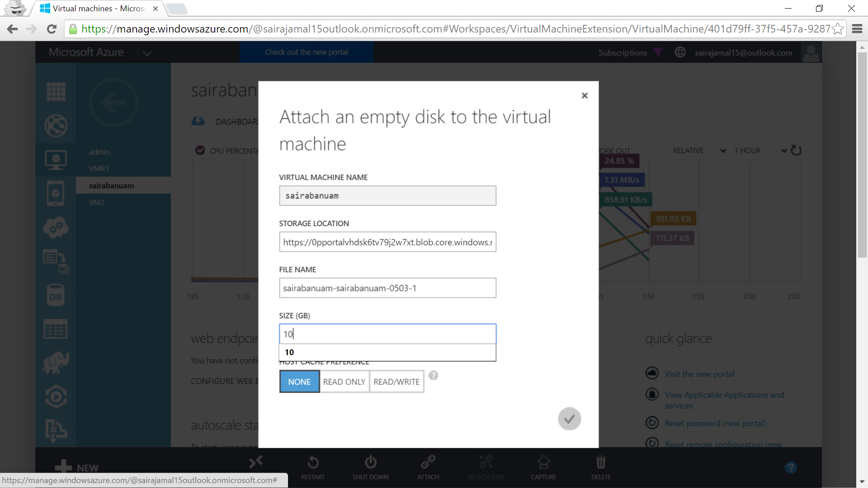This screenshot has width=868, height=488.
Task: Click Check out the new portal banner
Action: click(x=307, y=52)
